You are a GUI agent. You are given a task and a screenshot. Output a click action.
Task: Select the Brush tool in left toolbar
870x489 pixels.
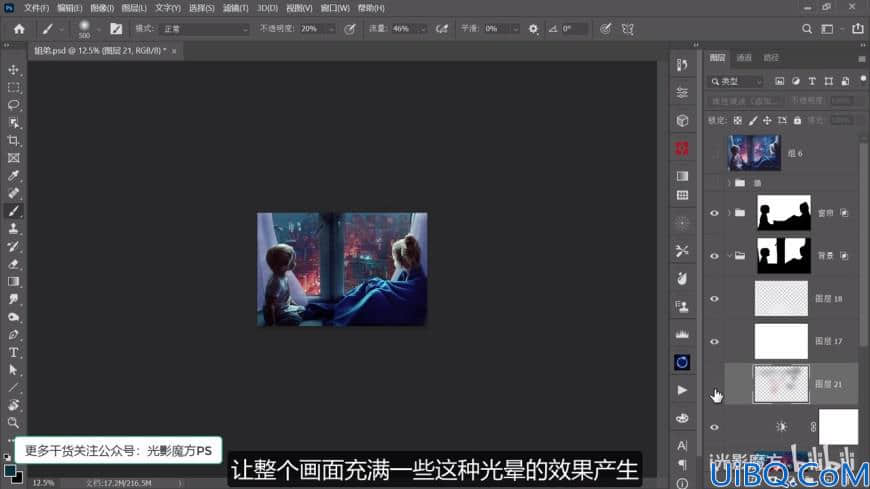point(13,211)
